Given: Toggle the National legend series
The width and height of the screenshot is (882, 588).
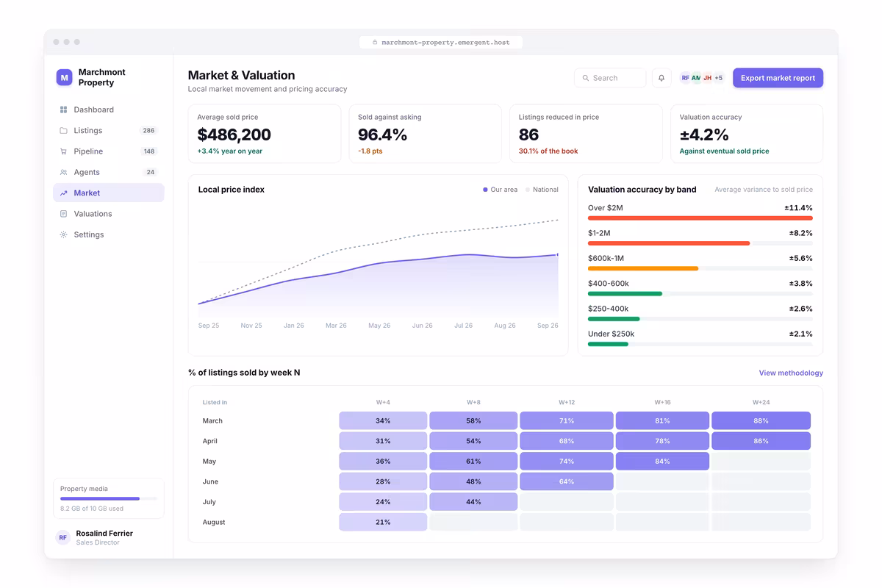Looking at the screenshot, I should pyautogui.click(x=542, y=190).
